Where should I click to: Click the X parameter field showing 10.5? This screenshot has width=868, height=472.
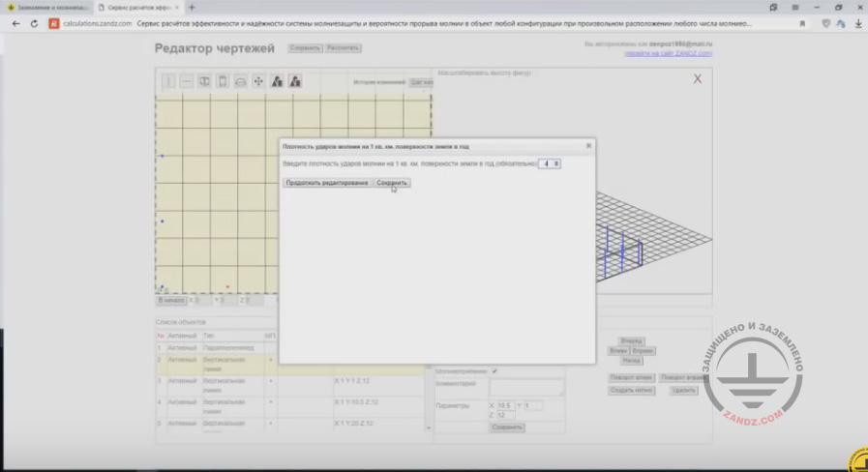pyautogui.click(x=505, y=405)
